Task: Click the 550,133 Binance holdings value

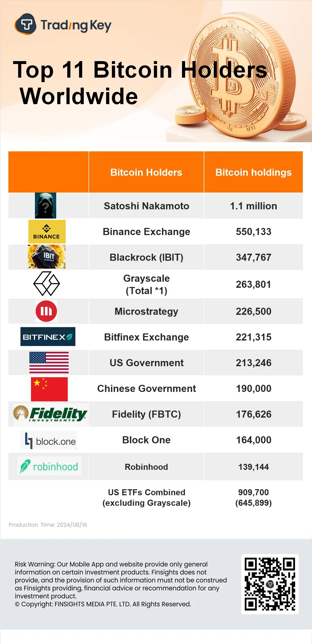Action: pyautogui.click(x=253, y=232)
